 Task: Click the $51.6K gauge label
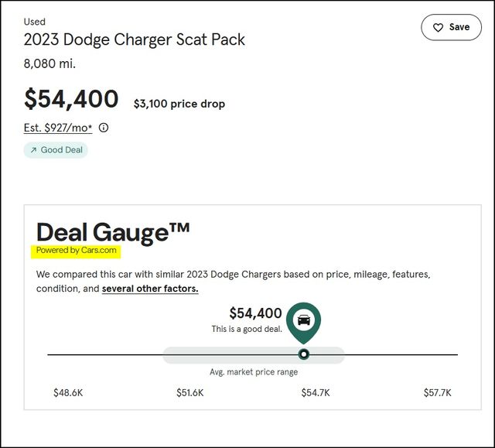pyautogui.click(x=190, y=393)
